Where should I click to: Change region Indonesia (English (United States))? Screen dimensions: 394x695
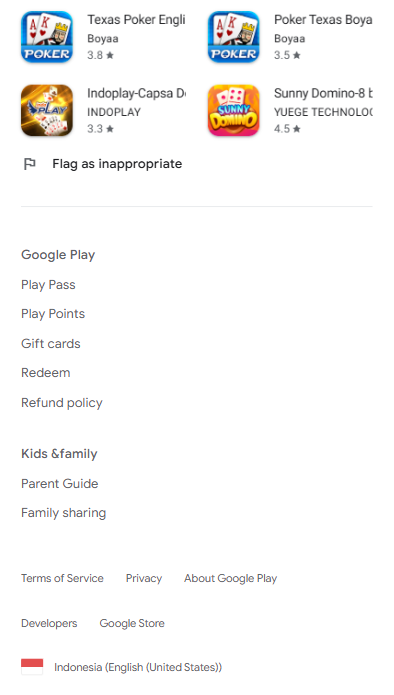pyautogui.click(x=138, y=667)
